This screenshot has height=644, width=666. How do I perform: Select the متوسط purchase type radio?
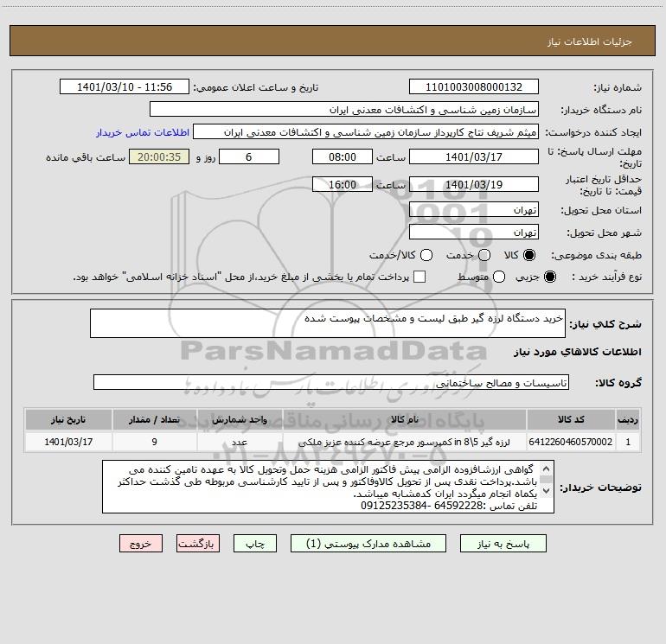coord(499,277)
